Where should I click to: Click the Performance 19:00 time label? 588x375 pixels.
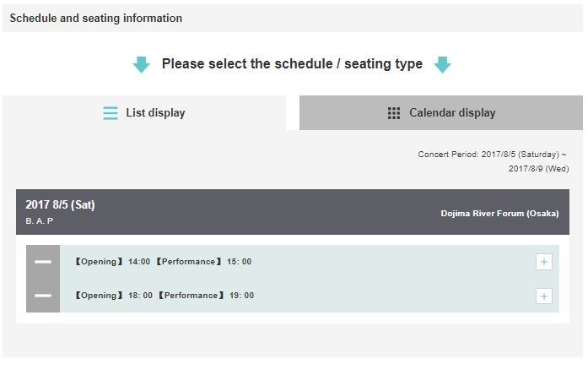pos(204,296)
